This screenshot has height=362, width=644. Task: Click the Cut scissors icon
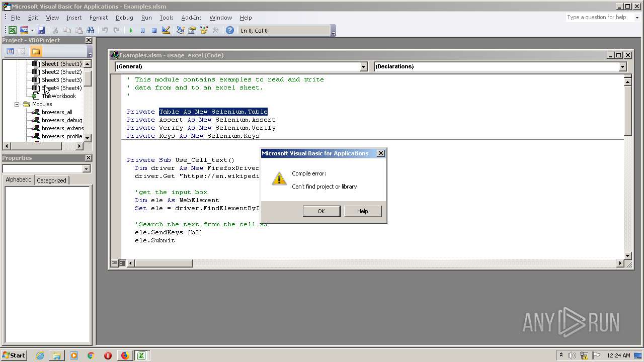(55, 30)
